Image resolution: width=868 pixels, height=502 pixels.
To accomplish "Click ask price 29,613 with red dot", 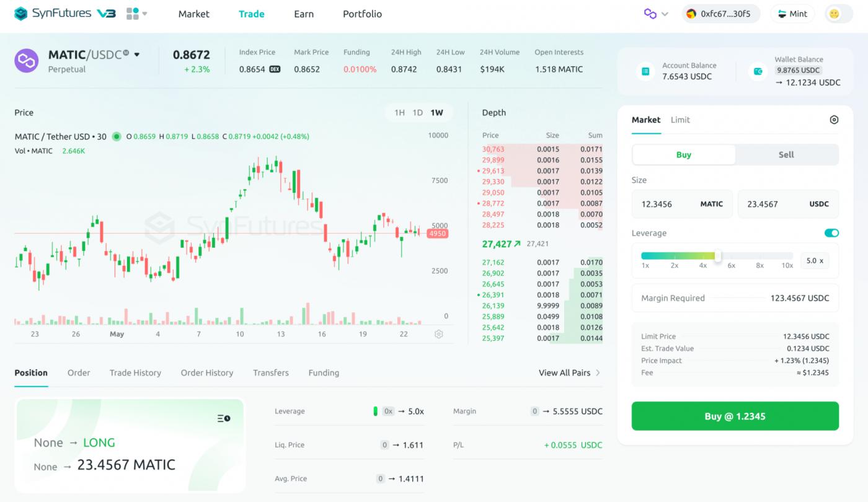I will click(493, 171).
